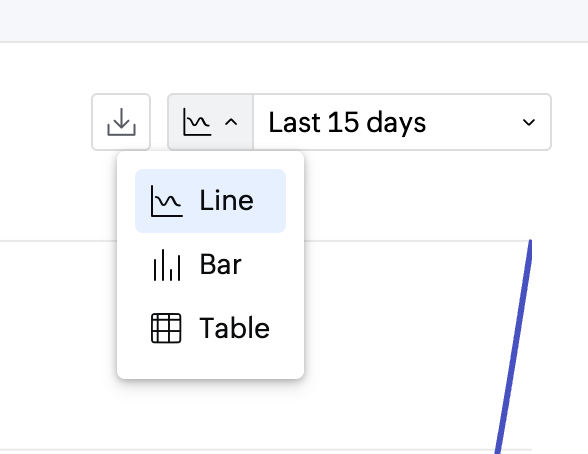Click the download chart data icon
The width and height of the screenshot is (588, 454).
click(x=121, y=122)
